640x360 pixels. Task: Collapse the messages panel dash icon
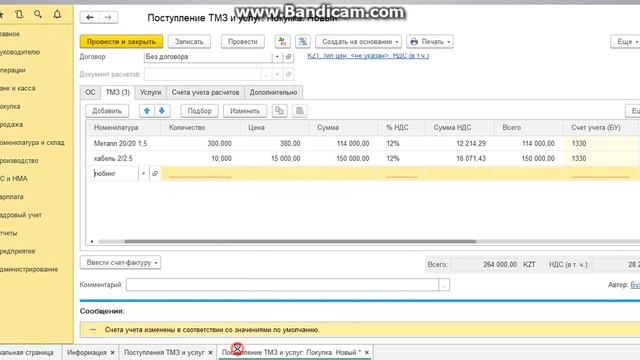93,329
